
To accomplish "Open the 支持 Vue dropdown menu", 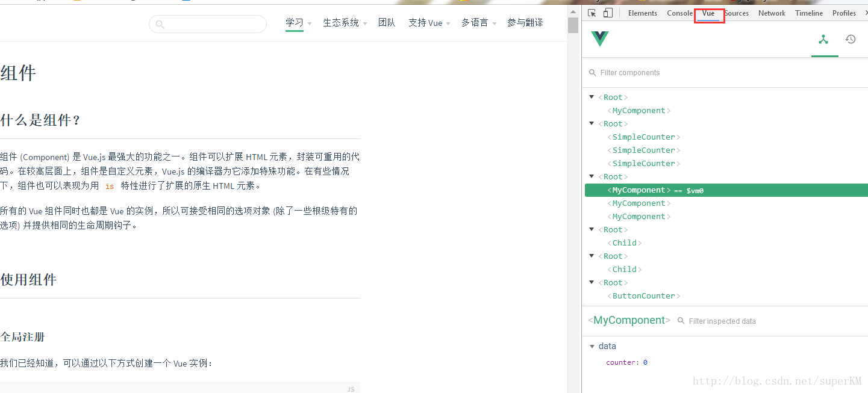I will coord(429,23).
